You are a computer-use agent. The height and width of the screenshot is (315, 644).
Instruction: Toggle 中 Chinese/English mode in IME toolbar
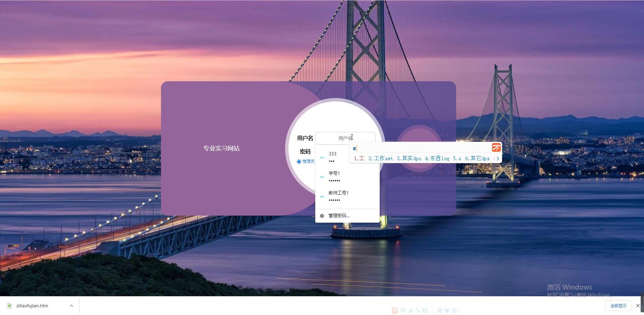402,311
